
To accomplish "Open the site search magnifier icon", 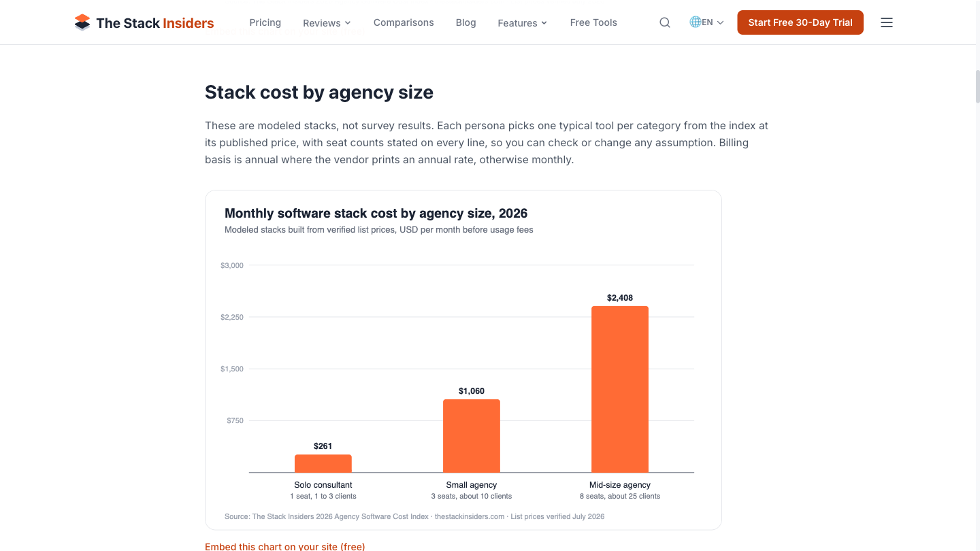I will click(x=665, y=22).
